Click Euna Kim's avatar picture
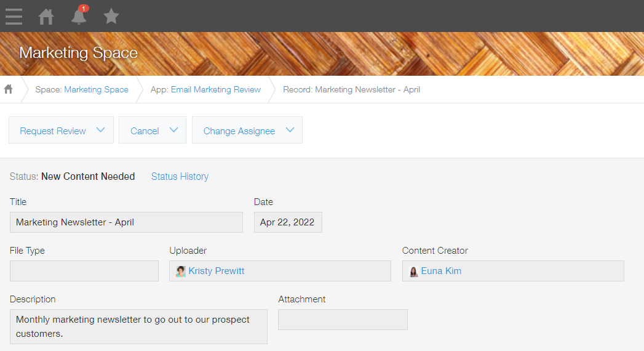 [414, 271]
